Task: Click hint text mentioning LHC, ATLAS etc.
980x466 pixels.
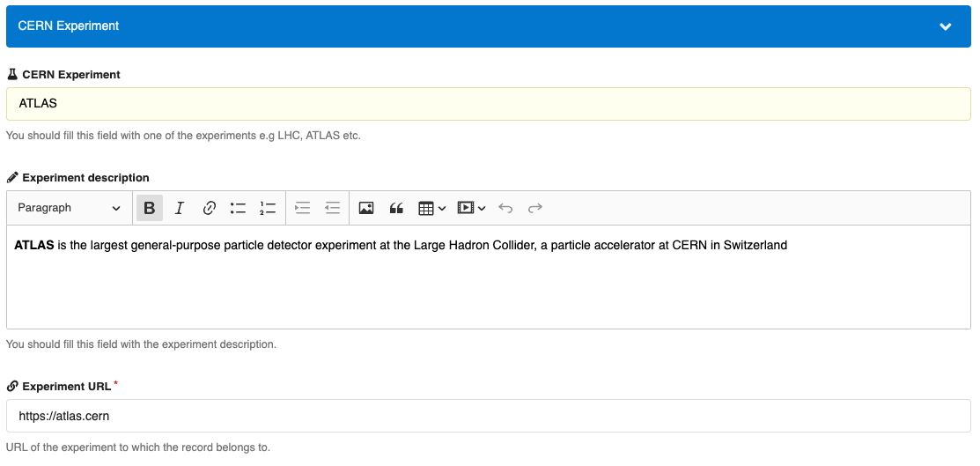Action: click(x=183, y=135)
